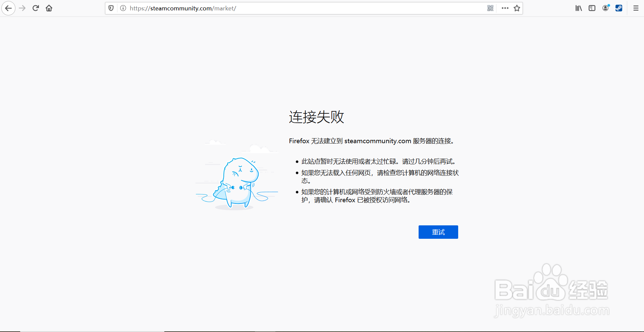Viewport: 644px width, 332px height.
Task: Open tracking protection shield icon
Action: coord(111,8)
